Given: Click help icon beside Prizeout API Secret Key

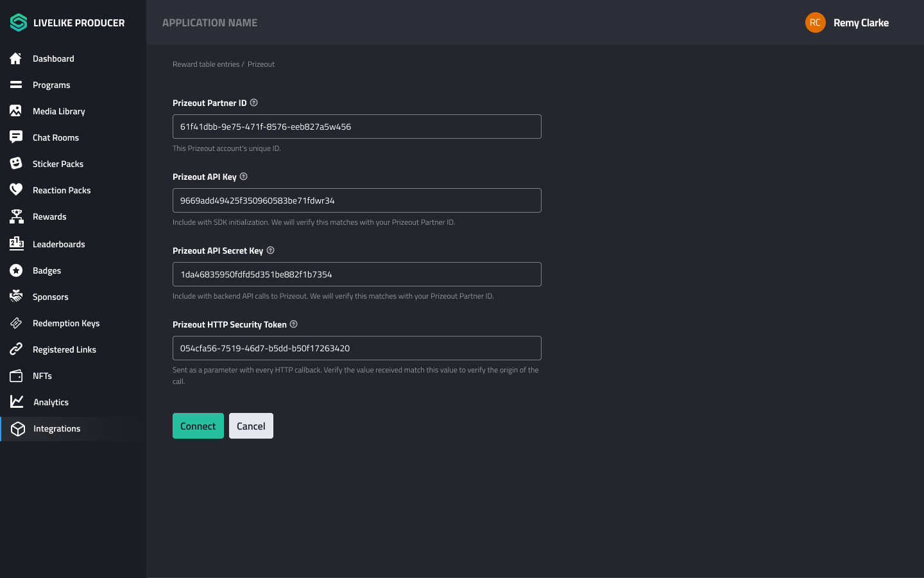Looking at the screenshot, I should pos(271,250).
